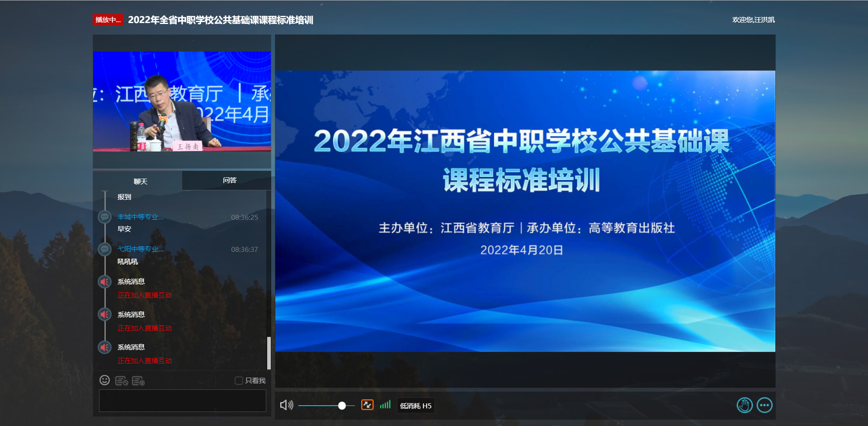Screen dimensions: 868x426
Task: Click the chat panel scrollbar thumb
Action: click(x=269, y=353)
